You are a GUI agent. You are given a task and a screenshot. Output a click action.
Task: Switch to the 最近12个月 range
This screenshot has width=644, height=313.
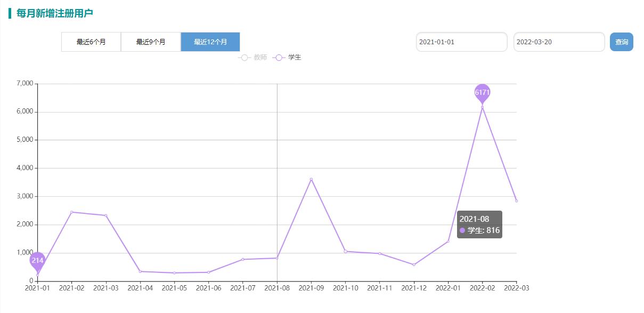[210, 42]
